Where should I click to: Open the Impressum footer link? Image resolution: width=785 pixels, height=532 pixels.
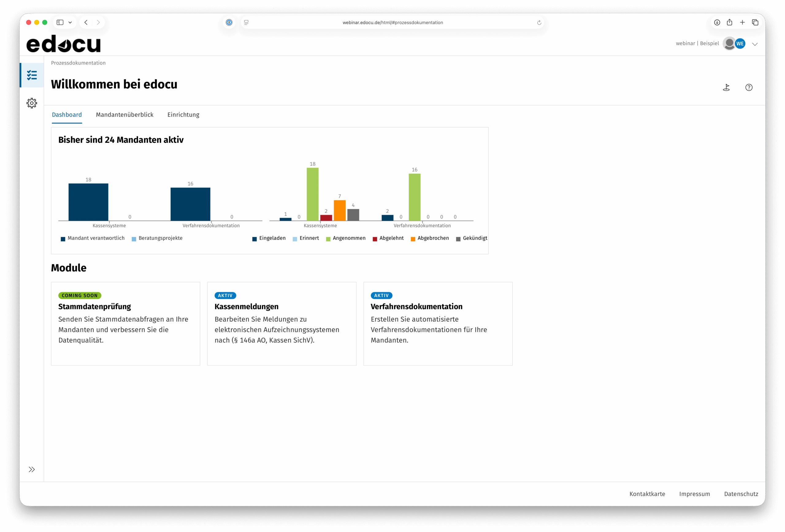694,493
